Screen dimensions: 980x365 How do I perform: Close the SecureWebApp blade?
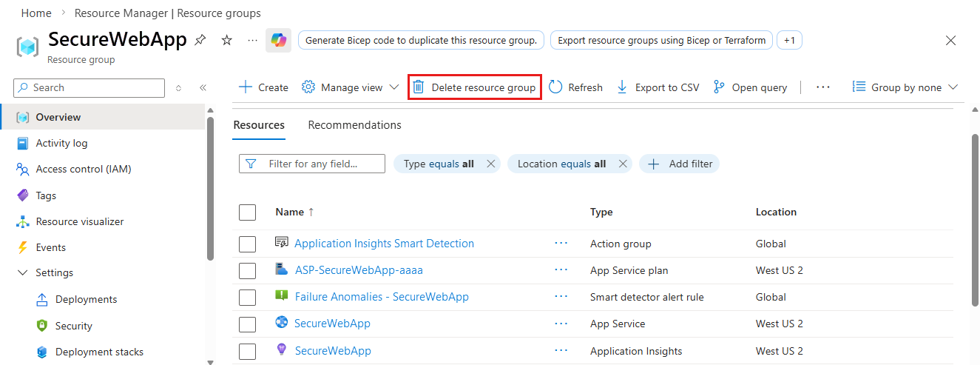pyautogui.click(x=950, y=41)
